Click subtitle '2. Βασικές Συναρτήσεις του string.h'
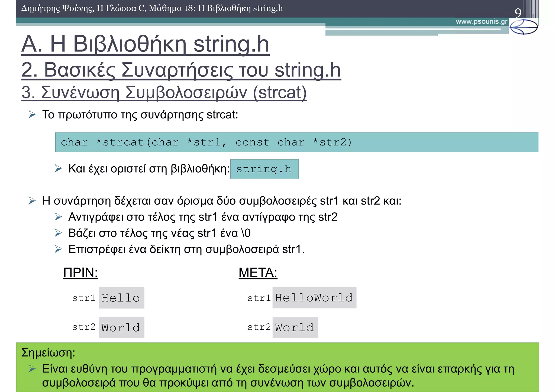 [181, 70]
